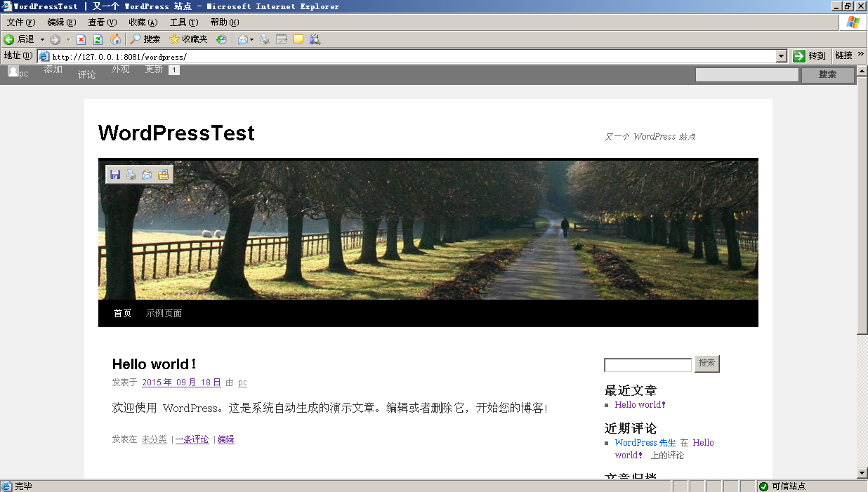Click the WordPressTest site title
This screenshot has width=868, height=492.
(x=176, y=133)
